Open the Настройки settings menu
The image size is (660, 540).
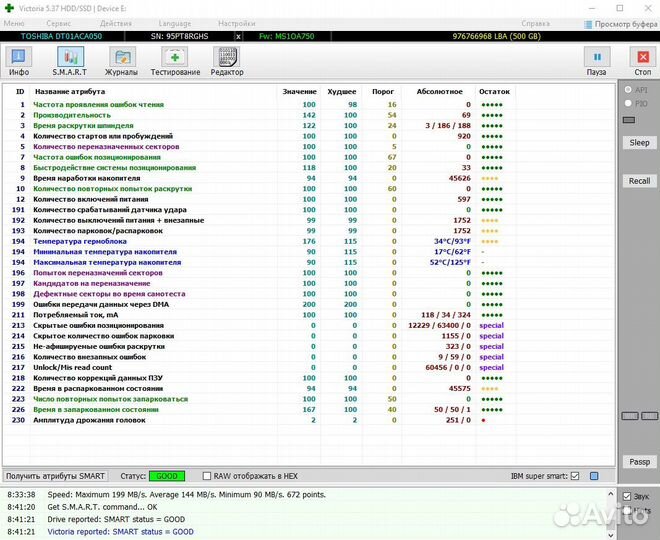(x=236, y=22)
